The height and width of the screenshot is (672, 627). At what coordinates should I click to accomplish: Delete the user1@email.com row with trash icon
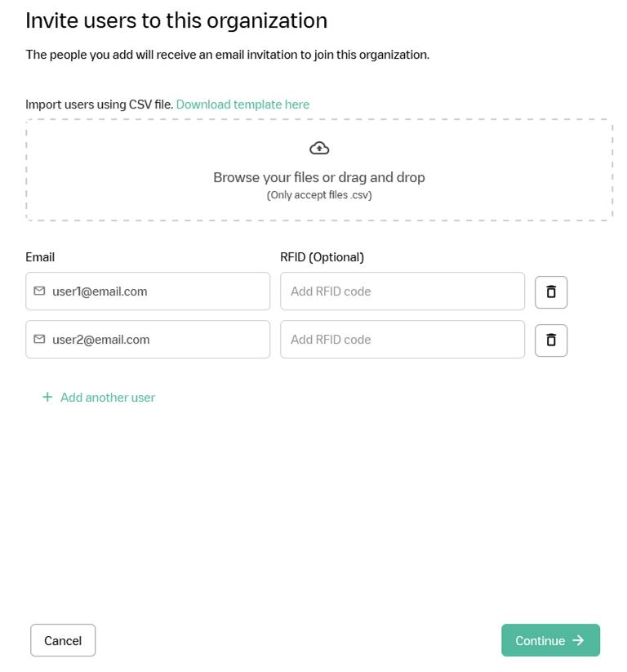[551, 291]
